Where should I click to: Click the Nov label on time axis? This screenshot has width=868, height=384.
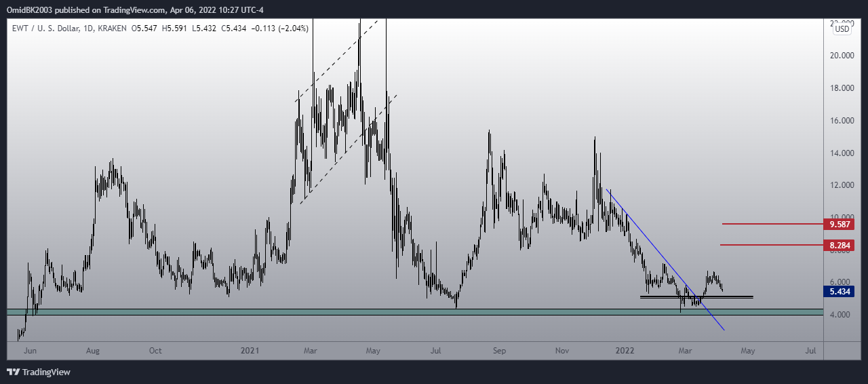point(562,351)
